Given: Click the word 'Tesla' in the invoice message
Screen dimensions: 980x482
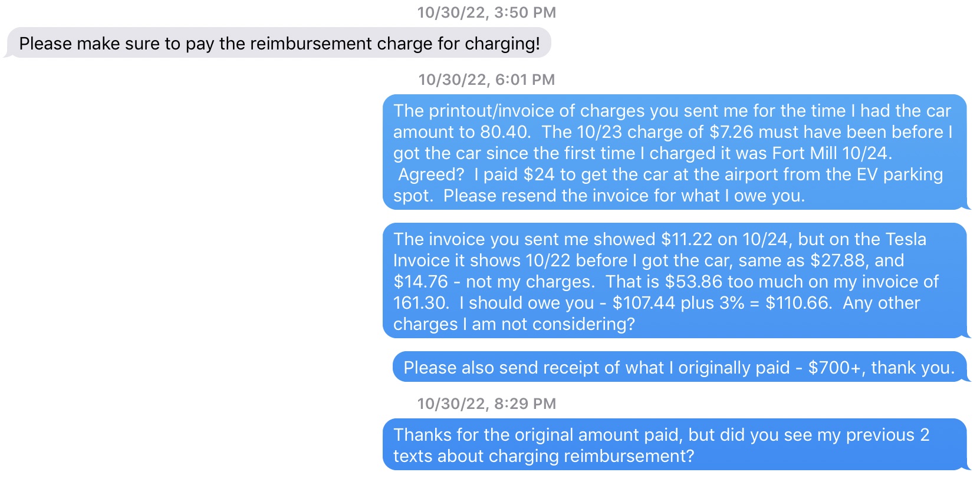Looking at the screenshot, I should [906, 239].
